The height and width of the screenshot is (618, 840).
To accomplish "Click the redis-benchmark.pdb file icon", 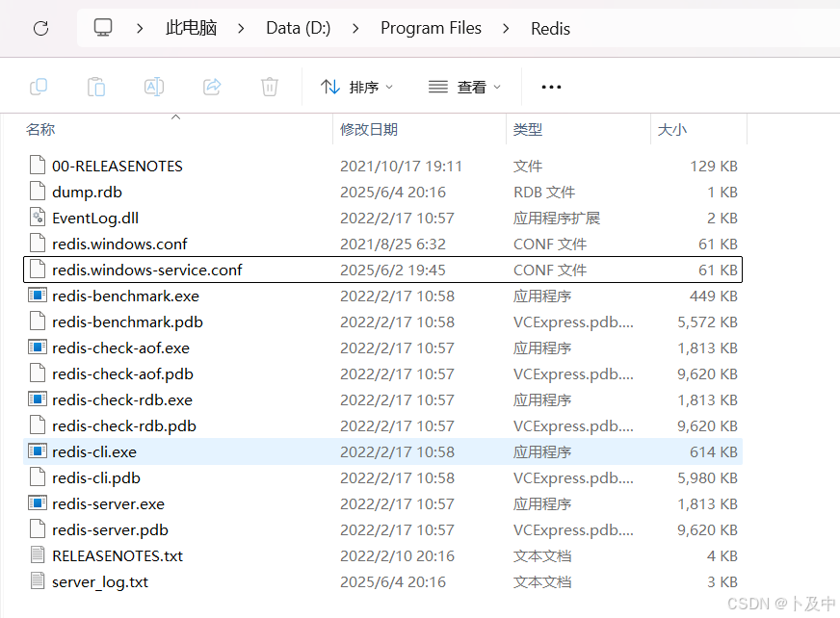I will [38, 321].
